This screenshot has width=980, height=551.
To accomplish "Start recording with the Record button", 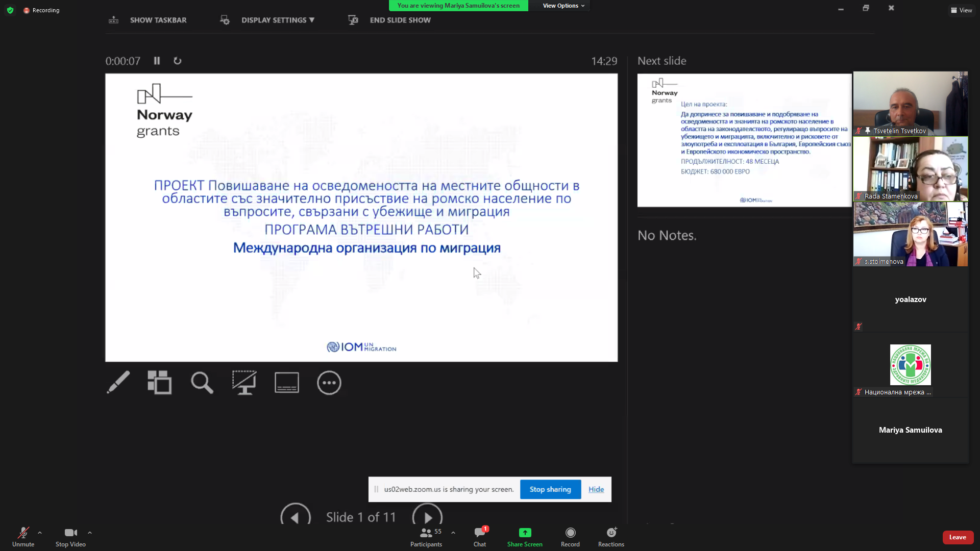I will (x=570, y=537).
